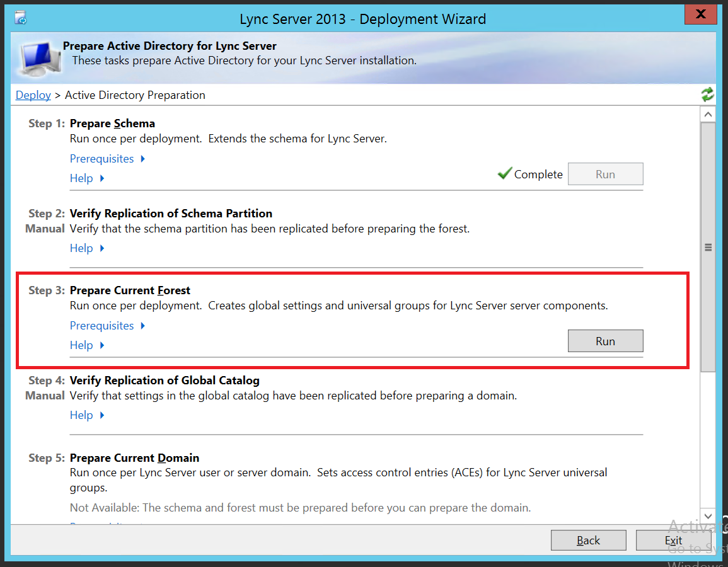Image resolution: width=728 pixels, height=567 pixels.
Task: Expand Help under Verify Replication of Global Catalog
Action: [x=87, y=415]
